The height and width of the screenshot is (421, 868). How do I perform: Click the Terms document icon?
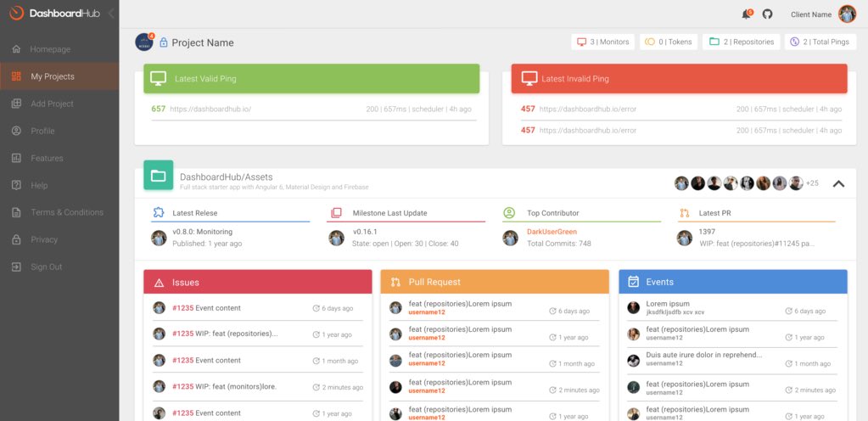pyautogui.click(x=17, y=212)
